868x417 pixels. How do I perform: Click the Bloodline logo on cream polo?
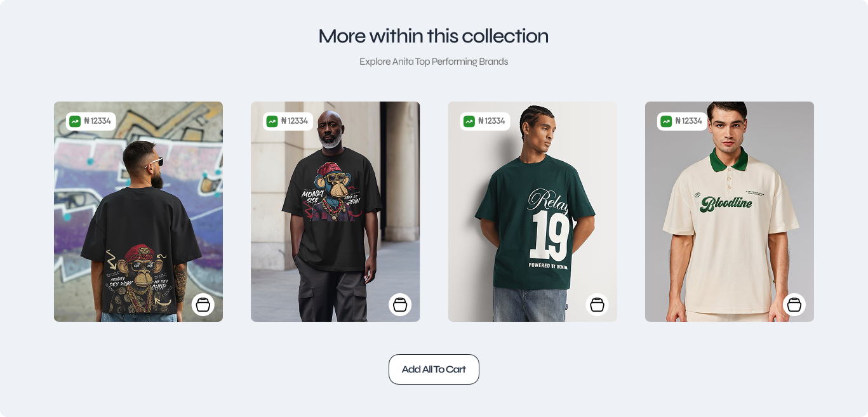pyautogui.click(x=726, y=204)
